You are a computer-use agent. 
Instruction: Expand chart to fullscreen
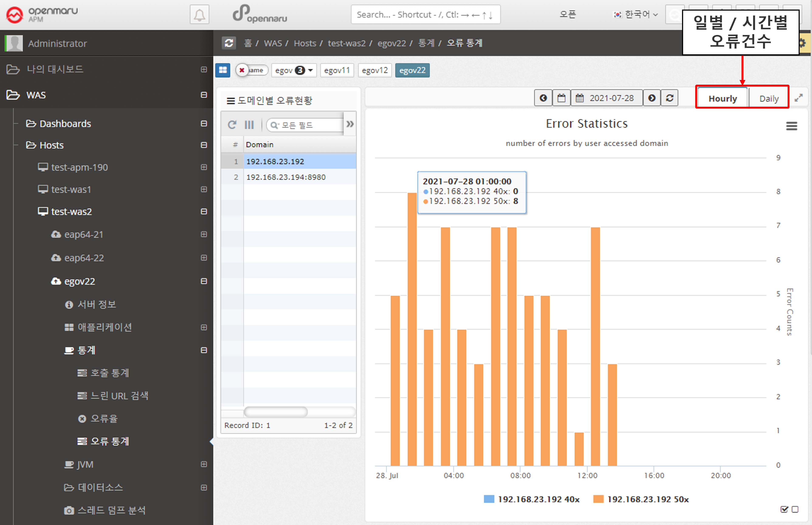pyautogui.click(x=798, y=98)
